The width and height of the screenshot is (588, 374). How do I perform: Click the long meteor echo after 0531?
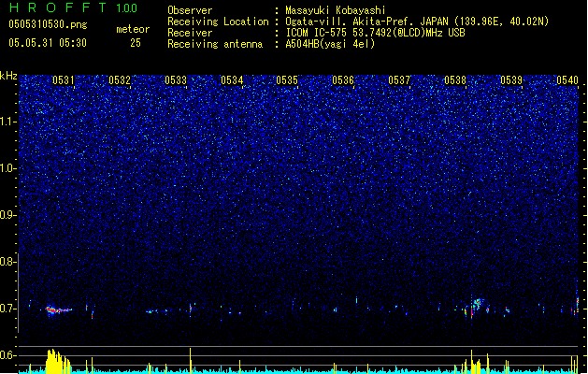point(59,310)
